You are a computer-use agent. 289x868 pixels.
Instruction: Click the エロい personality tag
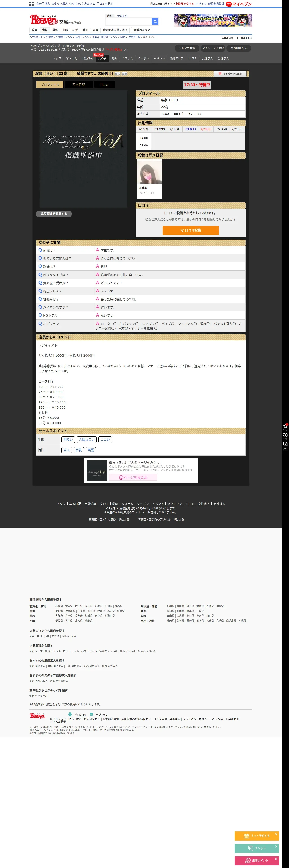tap(105, 440)
